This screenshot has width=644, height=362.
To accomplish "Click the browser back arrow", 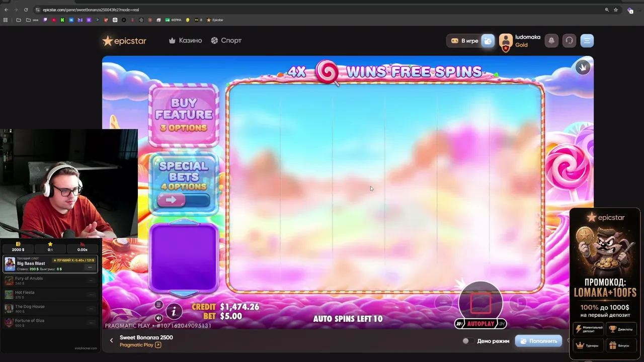I will coord(6,10).
